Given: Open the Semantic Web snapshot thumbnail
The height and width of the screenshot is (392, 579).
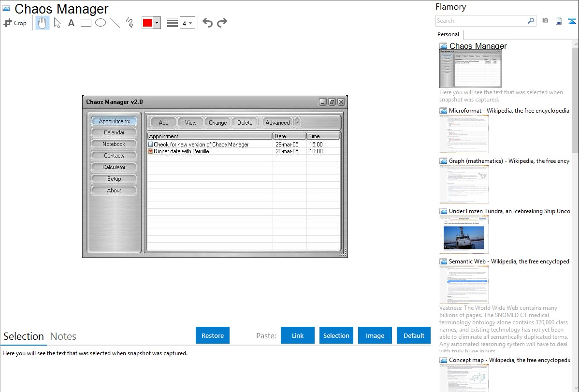Looking at the screenshot, I should pyautogui.click(x=464, y=285).
